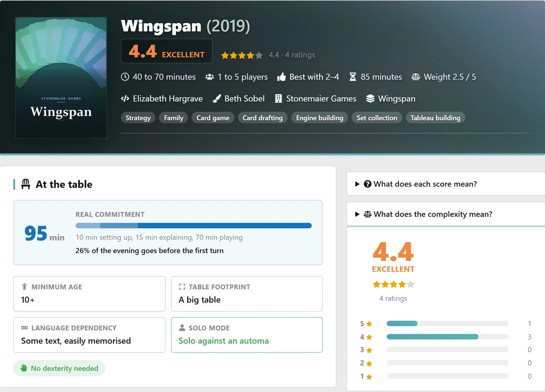The height and width of the screenshot is (392, 545).
Task: Click the question mark icon beside score meaning
Action: 368,184
